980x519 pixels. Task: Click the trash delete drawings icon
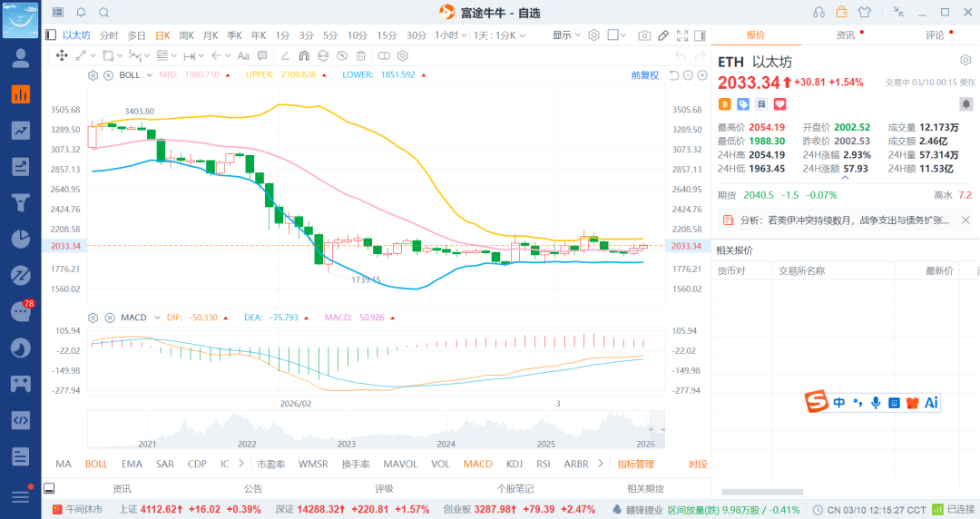pyautogui.click(x=360, y=55)
